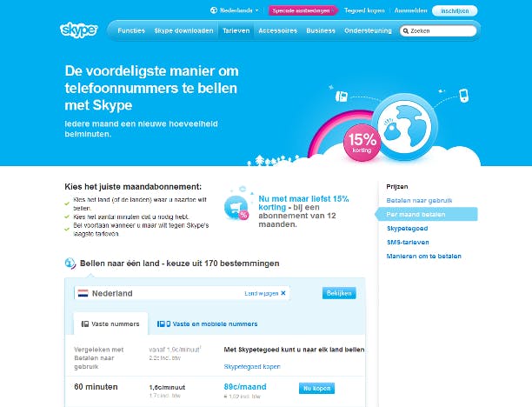Click the Dutch flag icon
The height and width of the screenshot is (407, 532).
pos(83,293)
